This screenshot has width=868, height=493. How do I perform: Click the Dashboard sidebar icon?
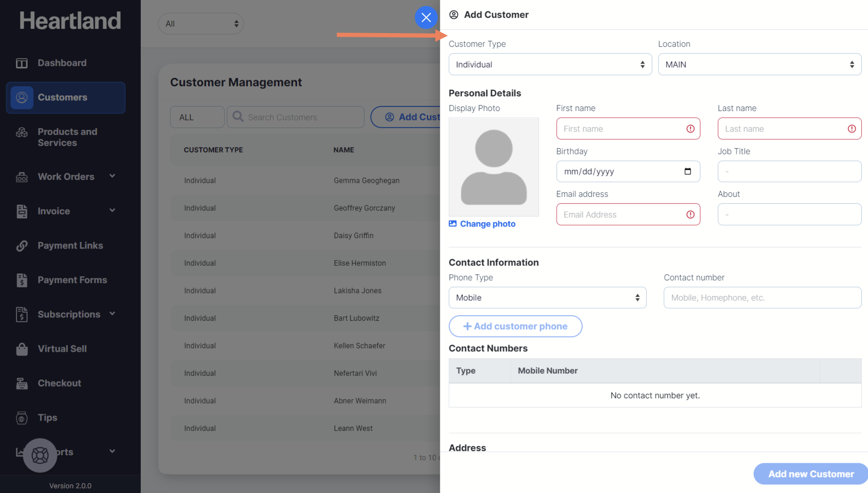22,63
